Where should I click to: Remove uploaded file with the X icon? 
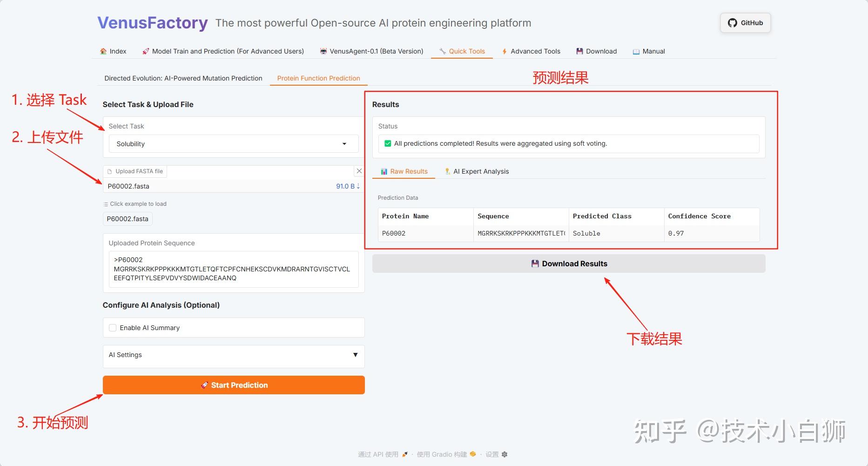[359, 171]
